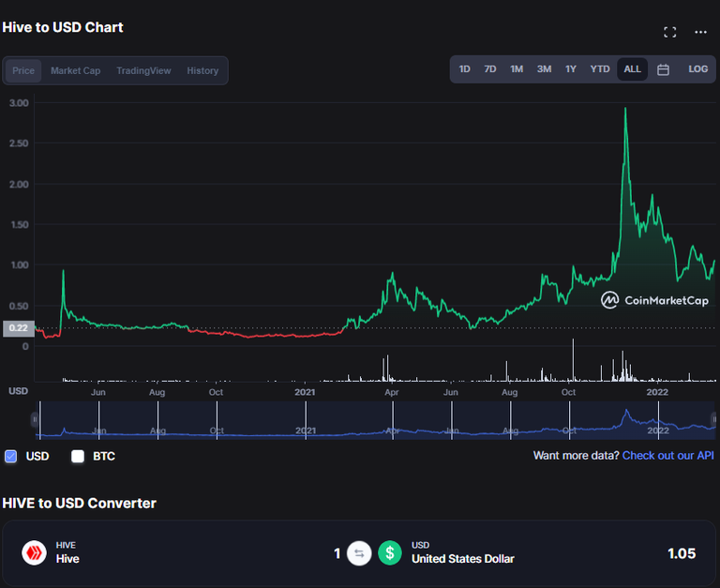
Task: Select the ALL time range
Action: [632, 68]
